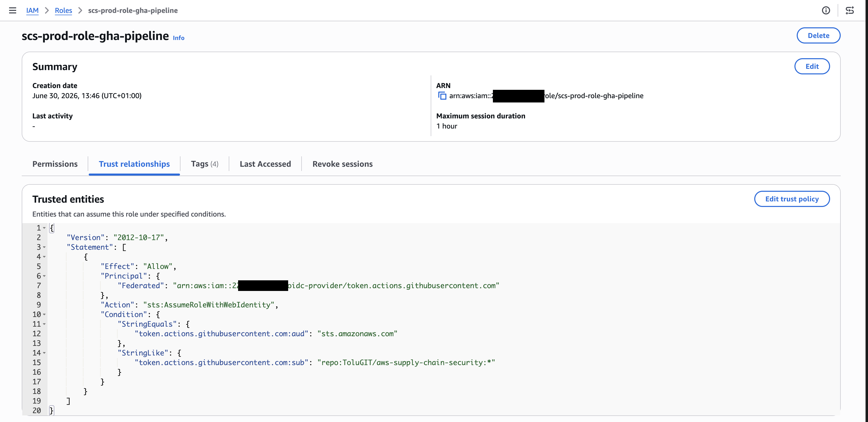
Task: Open the Last Accessed tab
Action: [265, 164]
